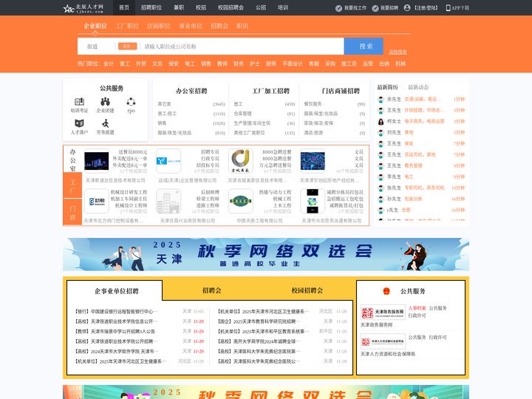Open 天津新速达信息技术 company logo
The image size is (532, 399).
[x=97, y=161]
